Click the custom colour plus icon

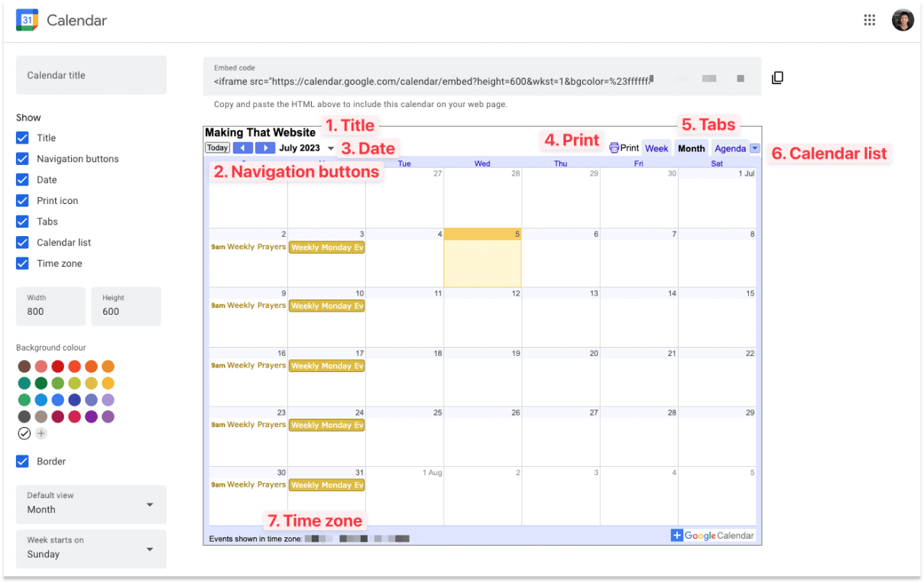pos(43,433)
